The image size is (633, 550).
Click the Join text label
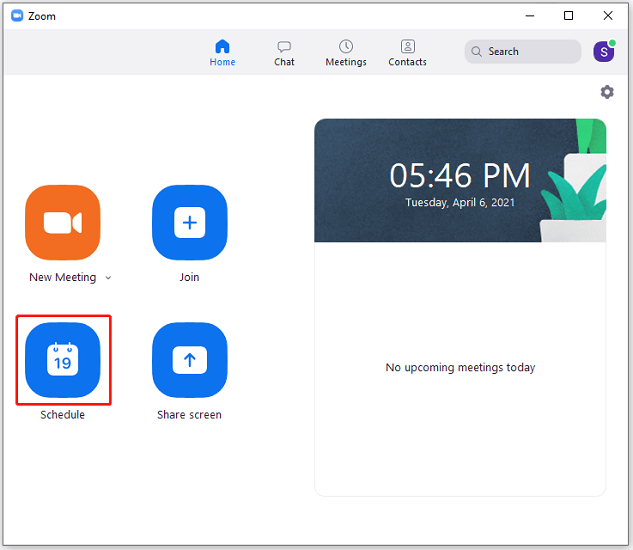pyautogui.click(x=189, y=277)
